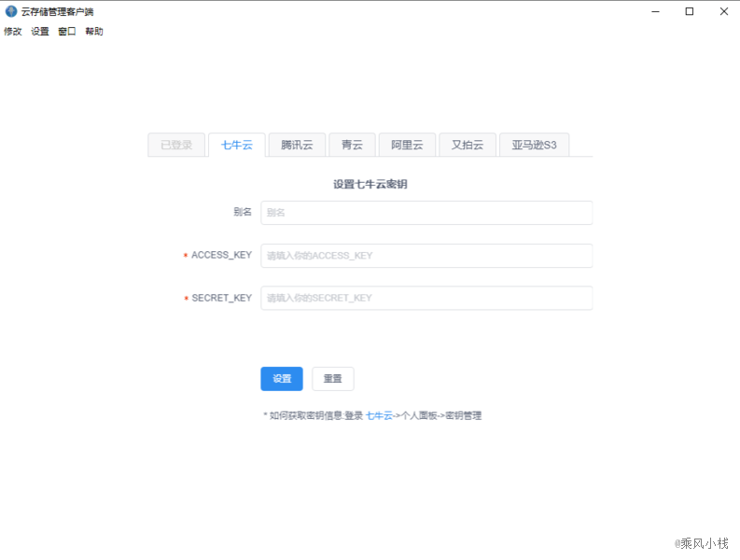Screen dimensions: 740x560
Task: Open the 青云 tab
Action: click(x=352, y=145)
